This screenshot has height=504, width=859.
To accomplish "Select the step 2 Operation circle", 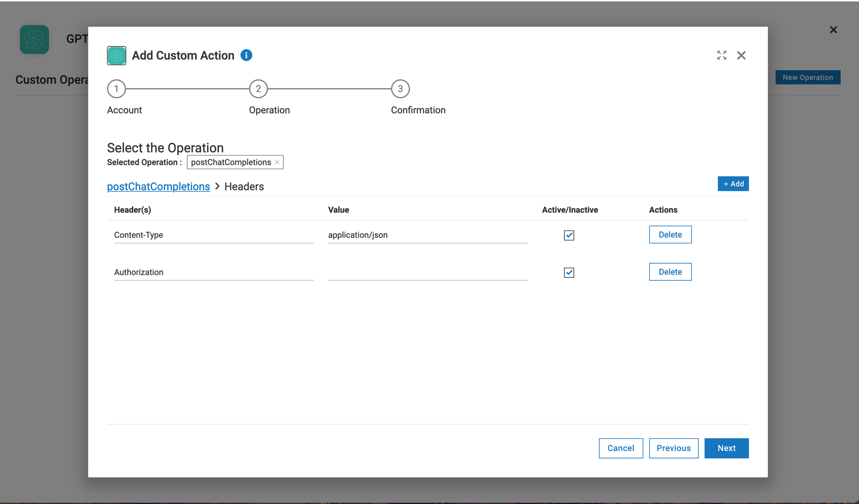I will [258, 89].
